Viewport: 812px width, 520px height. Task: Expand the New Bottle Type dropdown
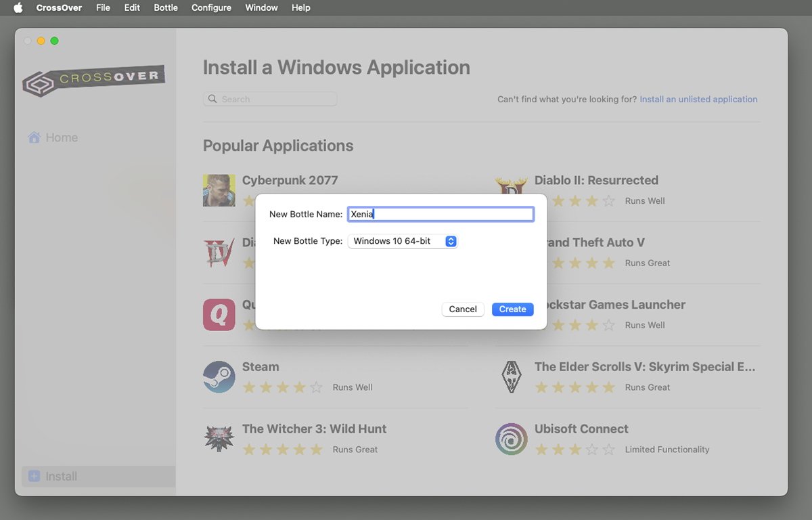click(403, 241)
